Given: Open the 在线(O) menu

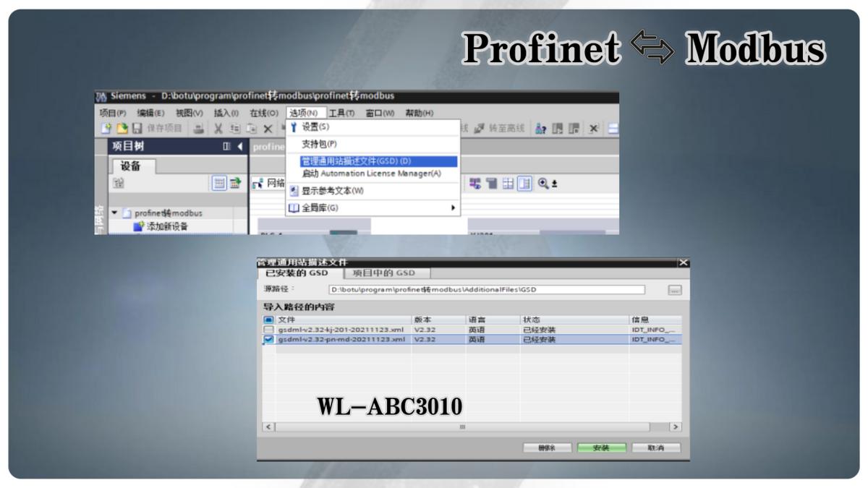Looking at the screenshot, I should 264,113.
